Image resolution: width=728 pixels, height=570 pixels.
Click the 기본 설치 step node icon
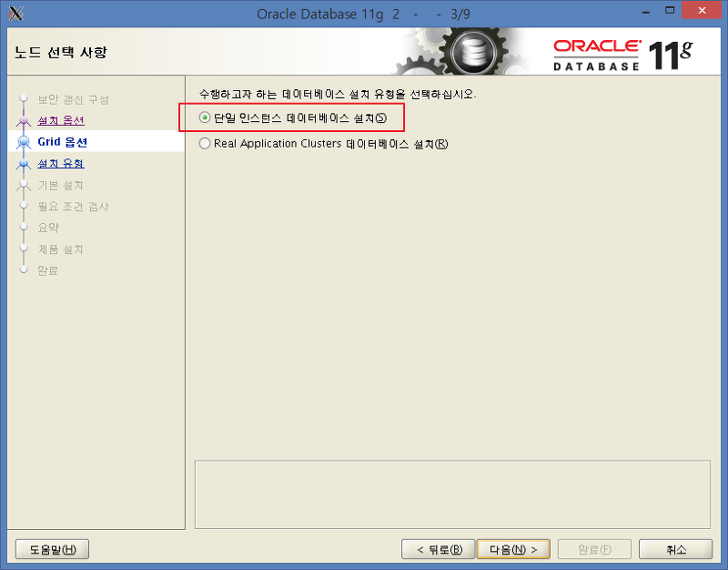[x=24, y=185]
